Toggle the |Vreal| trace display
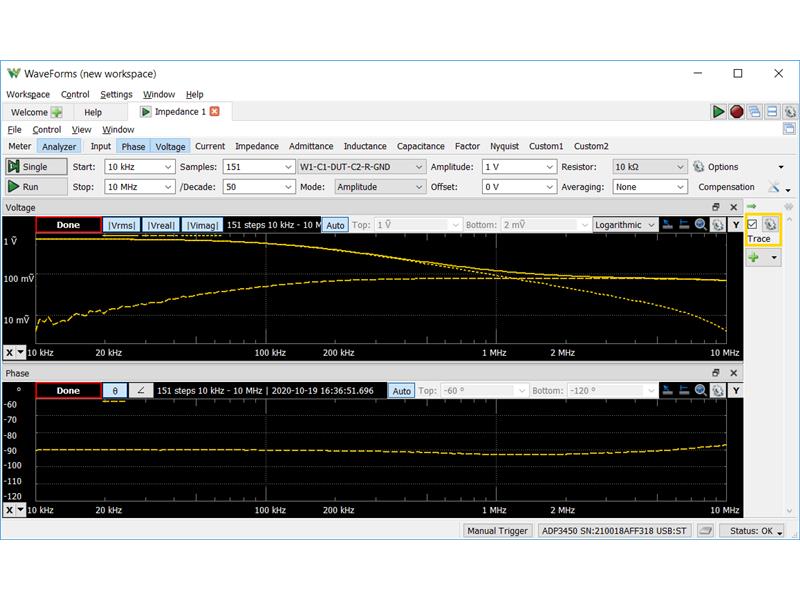This screenshot has height=600, width=800. [x=161, y=225]
